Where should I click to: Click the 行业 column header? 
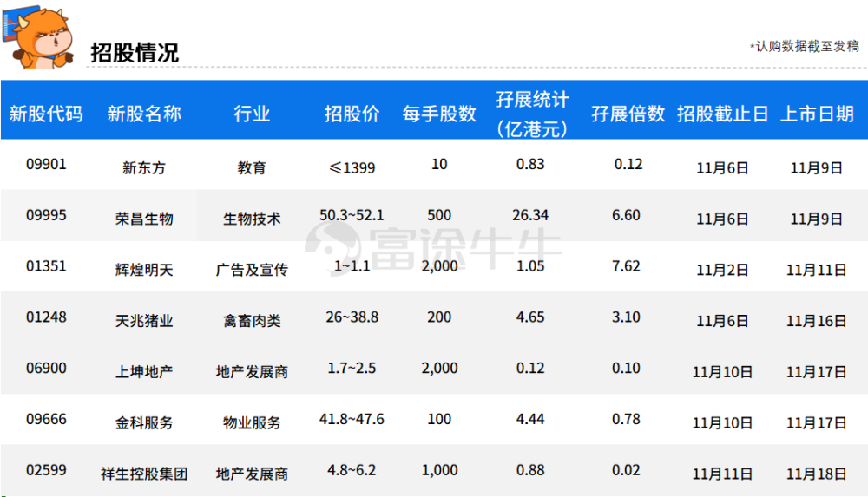point(252,114)
